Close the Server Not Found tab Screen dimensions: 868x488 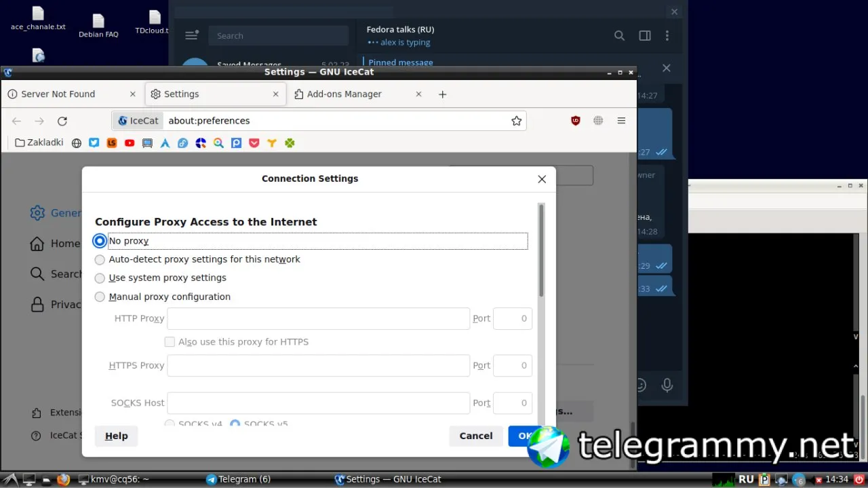133,94
